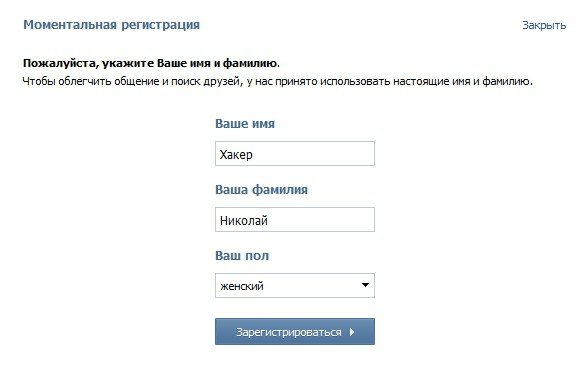The image size is (588, 378).
Task: Click the Ваше имя label
Action: 245,124
